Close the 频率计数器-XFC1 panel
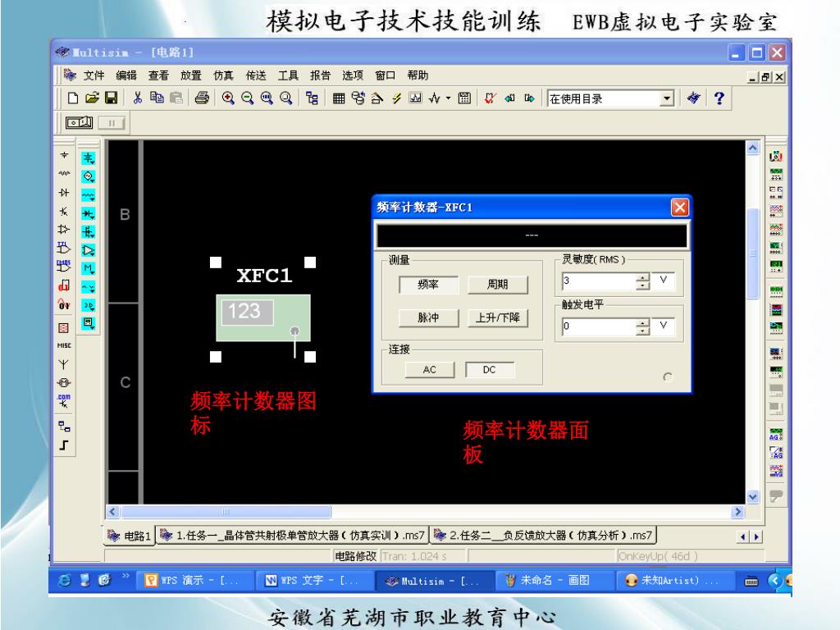This screenshot has width=840, height=630. 680,208
